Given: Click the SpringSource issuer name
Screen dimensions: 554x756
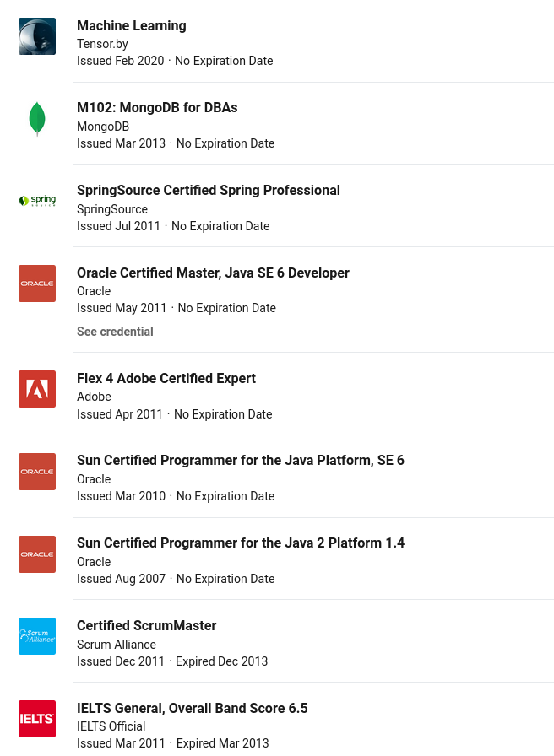Looking at the screenshot, I should [x=112, y=209].
